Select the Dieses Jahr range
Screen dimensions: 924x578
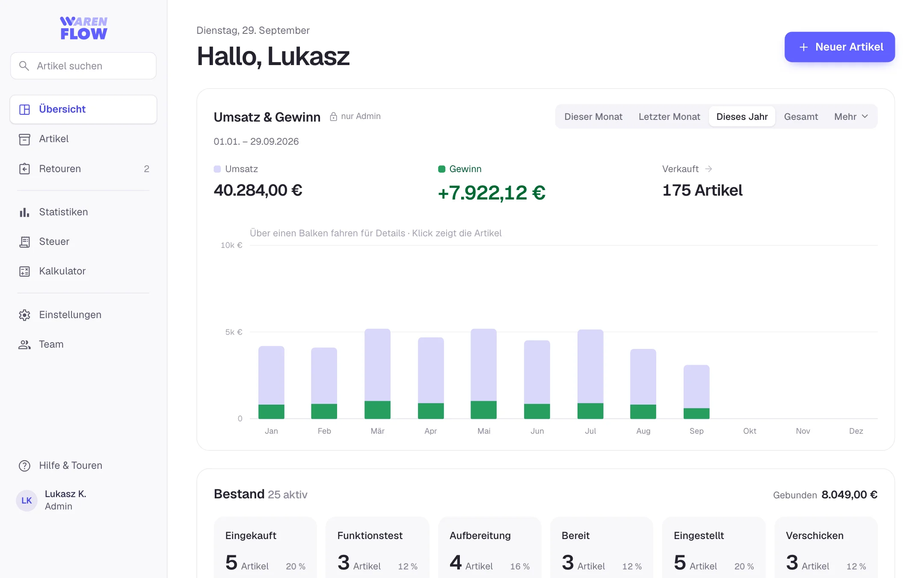pos(742,116)
